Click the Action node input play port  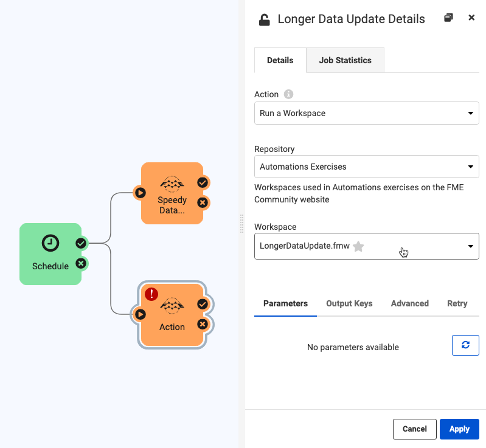coord(141,314)
